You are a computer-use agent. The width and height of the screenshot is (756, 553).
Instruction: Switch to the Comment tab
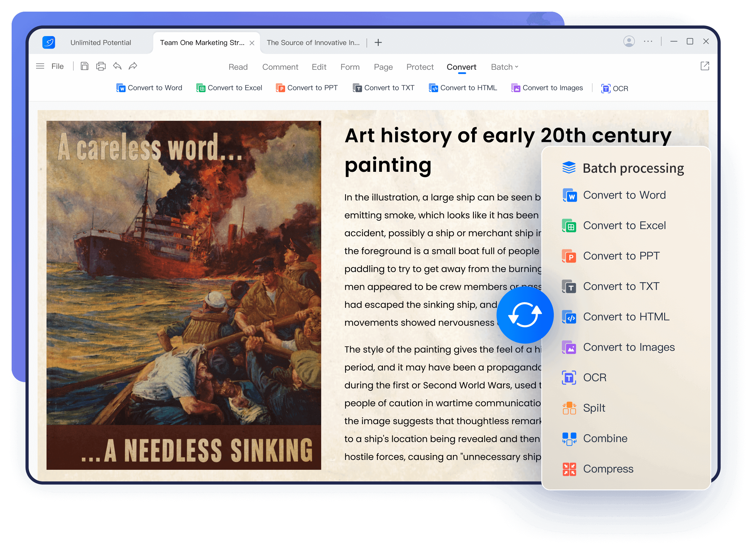(x=280, y=66)
